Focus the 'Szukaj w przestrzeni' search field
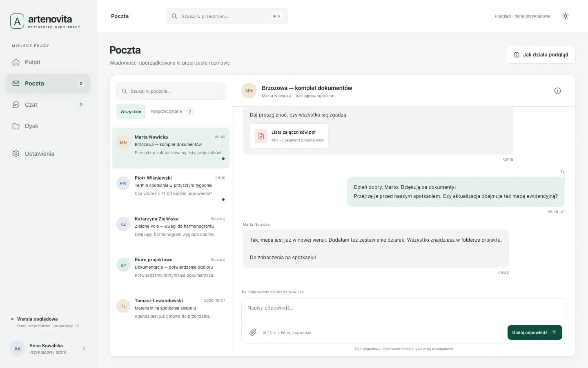The height and width of the screenshot is (368, 588). click(x=227, y=16)
